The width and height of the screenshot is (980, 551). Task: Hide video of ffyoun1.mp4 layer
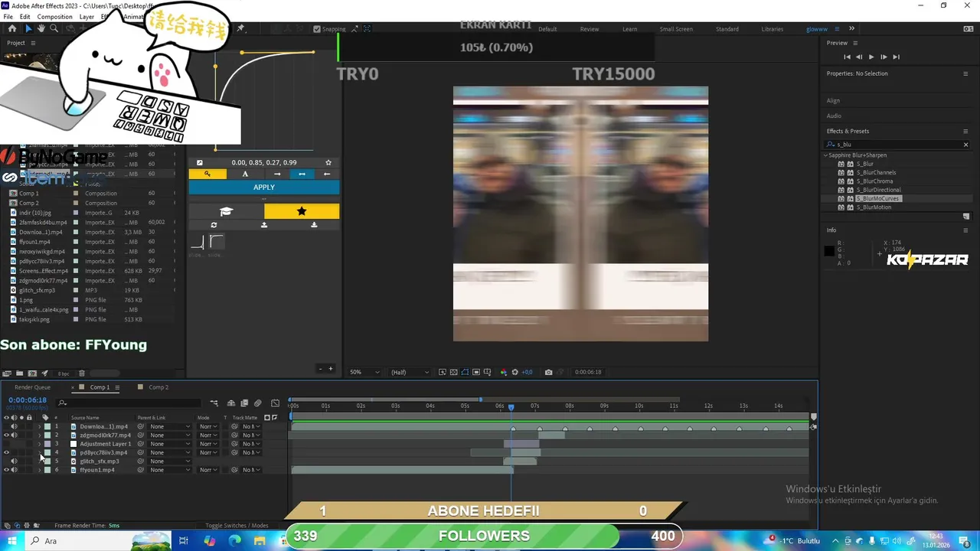point(6,470)
